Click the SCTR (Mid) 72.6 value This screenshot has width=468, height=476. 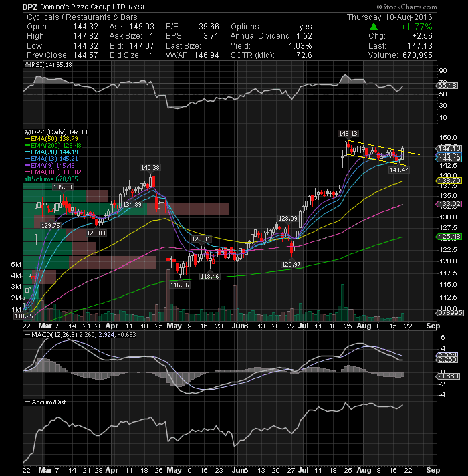pos(304,55)
